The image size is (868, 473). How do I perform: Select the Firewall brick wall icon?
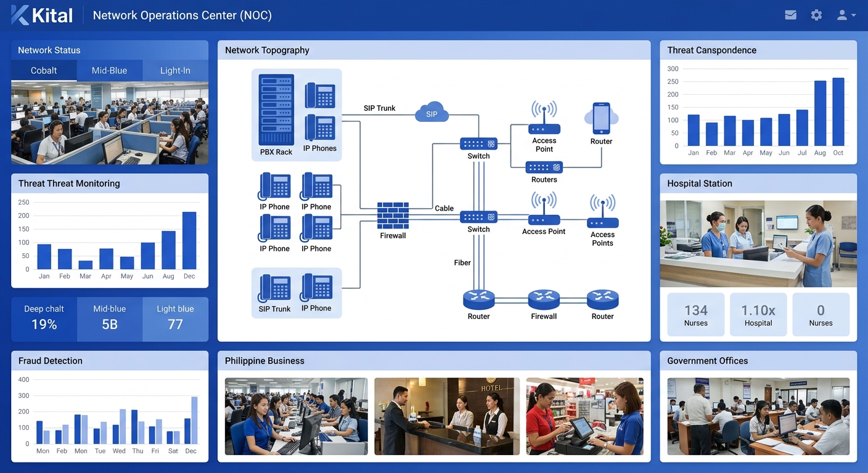[393, 216]
